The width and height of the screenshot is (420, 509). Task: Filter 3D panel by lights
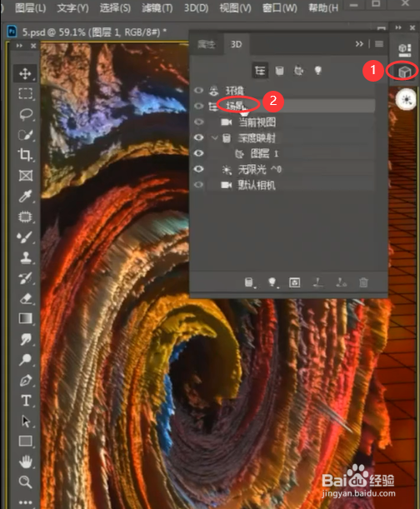318,71
